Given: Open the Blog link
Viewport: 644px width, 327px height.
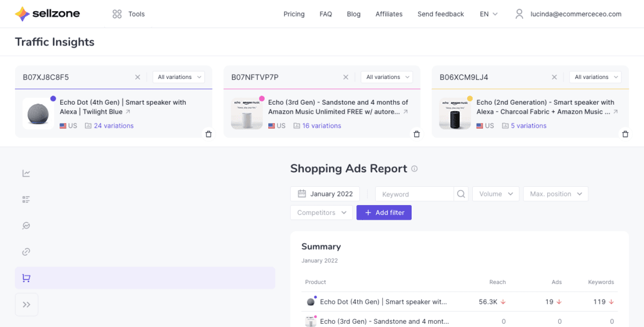Looking at the screenshot, I should pos(354,14).
